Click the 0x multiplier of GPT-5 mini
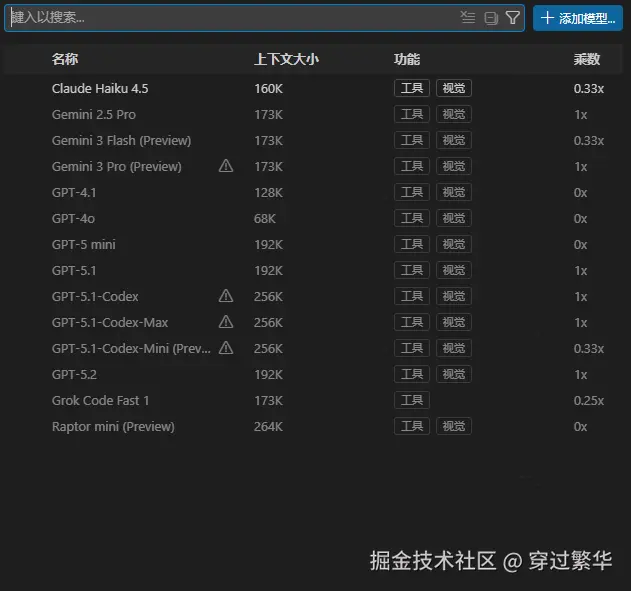Image resolution: width=631 pixels, height=591 pixels. point(580,245)
